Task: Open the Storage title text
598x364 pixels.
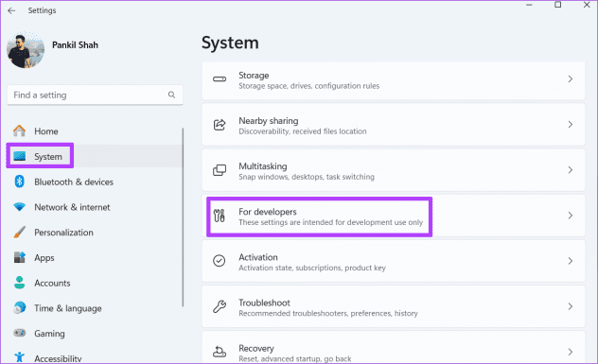Action: point(254,75)
